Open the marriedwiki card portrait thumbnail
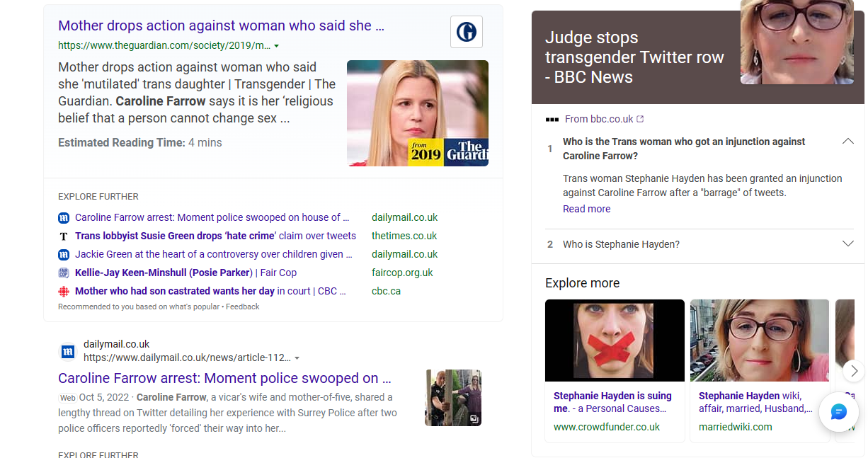868x458 pixels. coord(760,340)
